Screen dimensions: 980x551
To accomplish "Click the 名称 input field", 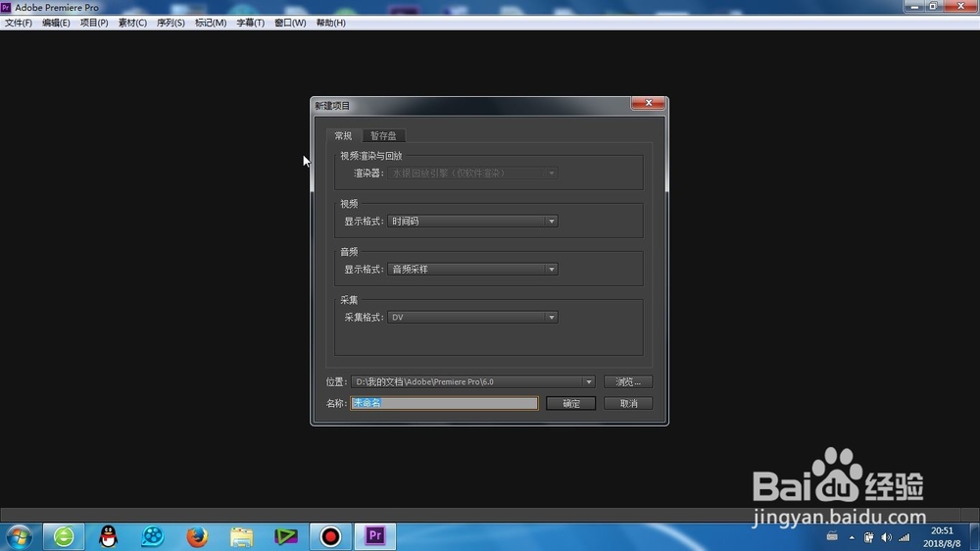I will (444, 403).
